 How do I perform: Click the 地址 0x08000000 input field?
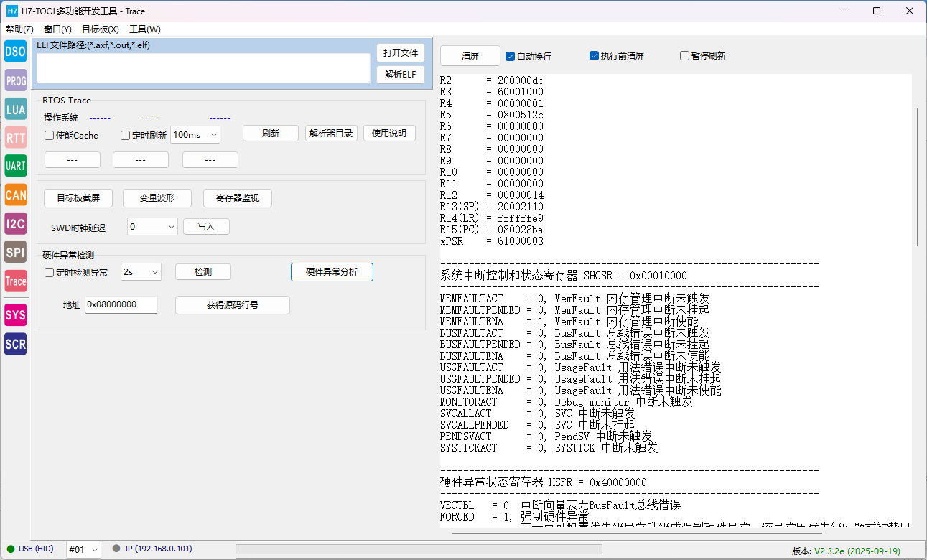[121, 304]
